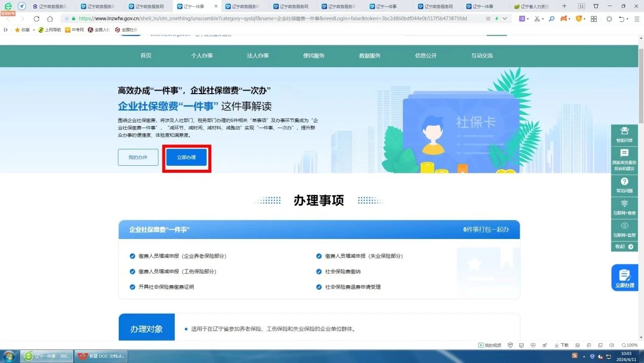Open the 中考网 bookmark
The height and width of the screenshot is (363, 644).
click(x=74, y=30)
